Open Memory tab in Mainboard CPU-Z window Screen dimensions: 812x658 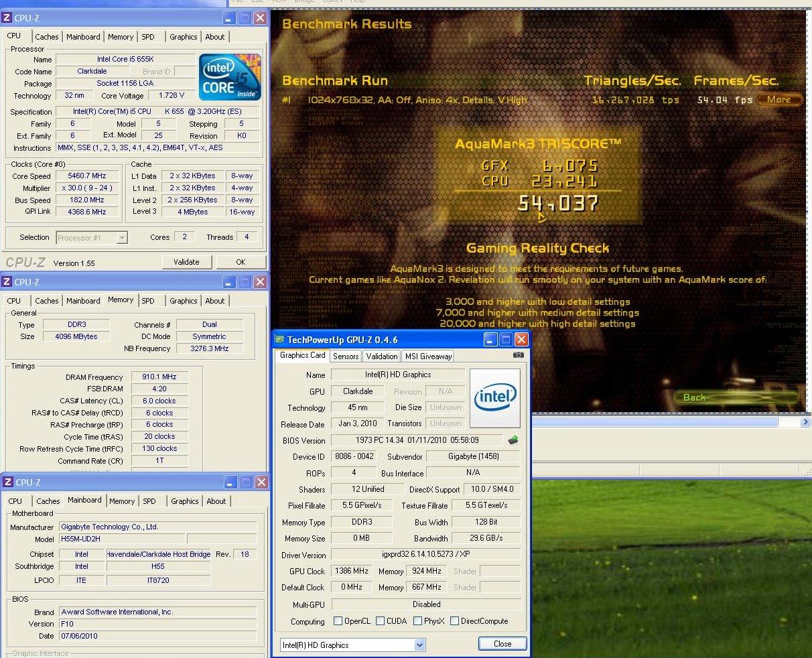[122, 501]
